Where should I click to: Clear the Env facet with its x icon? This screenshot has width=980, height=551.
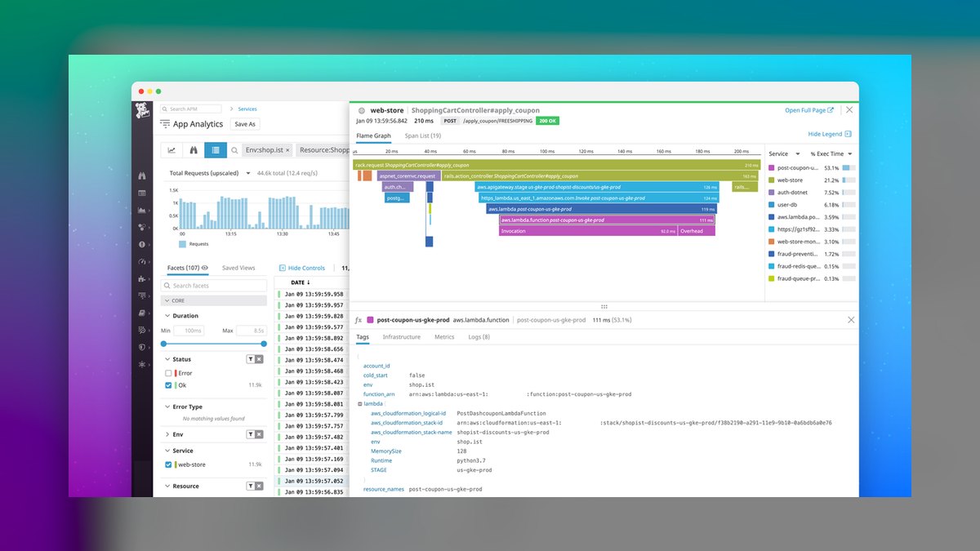[x=259, y=434]
